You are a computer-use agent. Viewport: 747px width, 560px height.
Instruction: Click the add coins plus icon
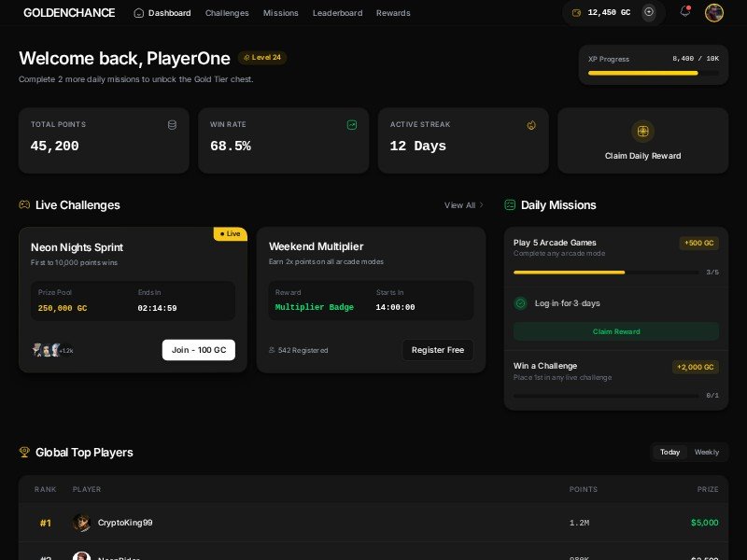649,12
